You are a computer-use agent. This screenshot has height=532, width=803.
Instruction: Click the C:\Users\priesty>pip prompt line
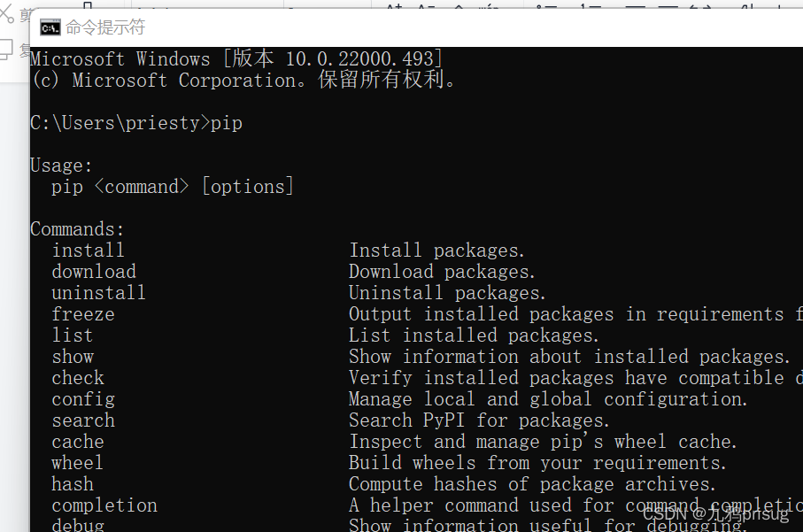pos(136,123)
